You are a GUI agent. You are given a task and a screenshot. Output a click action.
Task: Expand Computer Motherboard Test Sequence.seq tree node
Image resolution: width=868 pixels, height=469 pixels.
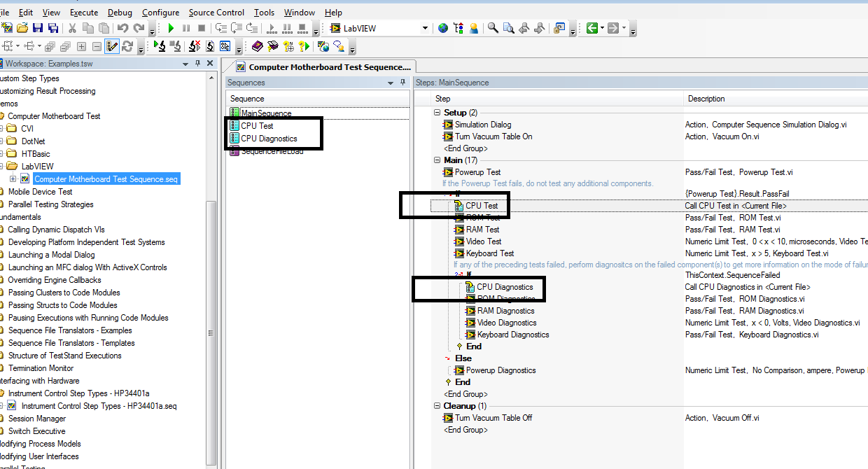(13, 179)
